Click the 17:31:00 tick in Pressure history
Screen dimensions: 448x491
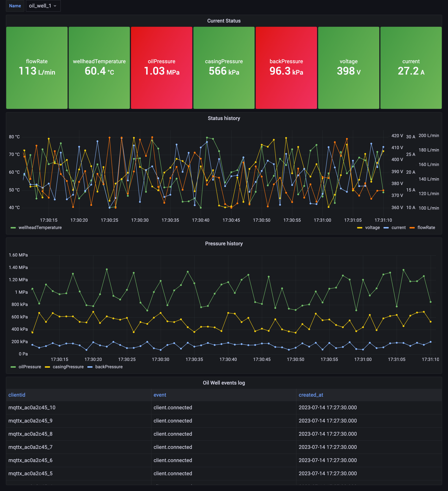tap(363, 359)
